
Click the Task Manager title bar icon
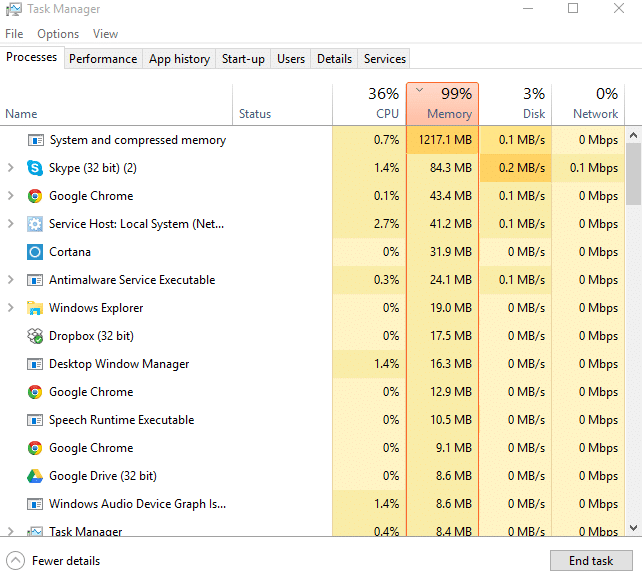[12, 9]
